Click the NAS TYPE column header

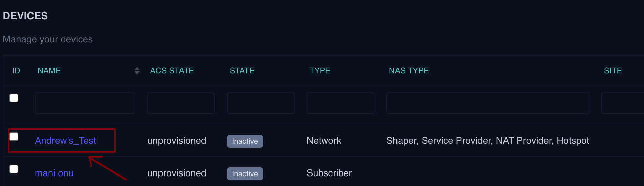[x=409, y=71]
